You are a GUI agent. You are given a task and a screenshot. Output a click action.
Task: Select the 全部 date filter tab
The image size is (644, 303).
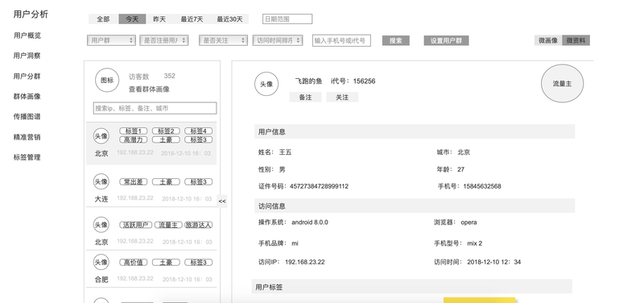tap(104, 19)
